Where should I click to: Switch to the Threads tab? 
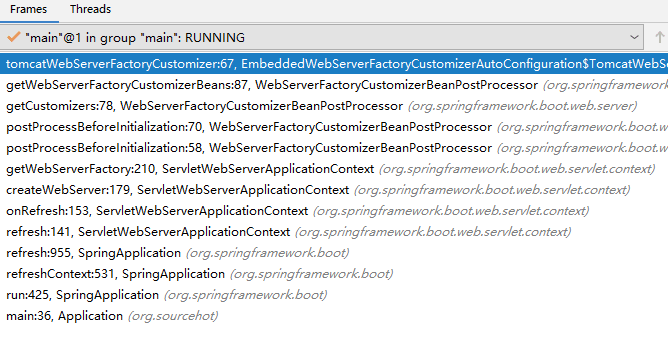[90, 9]
